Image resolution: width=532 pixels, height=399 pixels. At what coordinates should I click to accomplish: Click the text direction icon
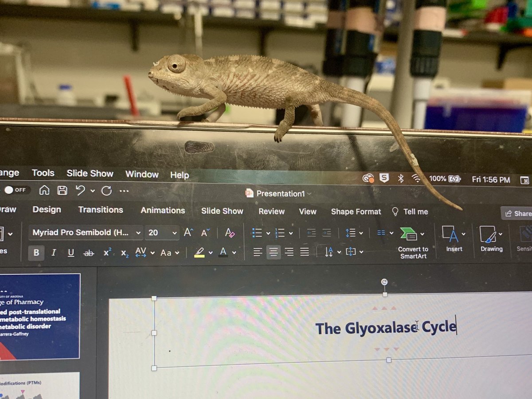pyautogui.click(x=329, y=252)
